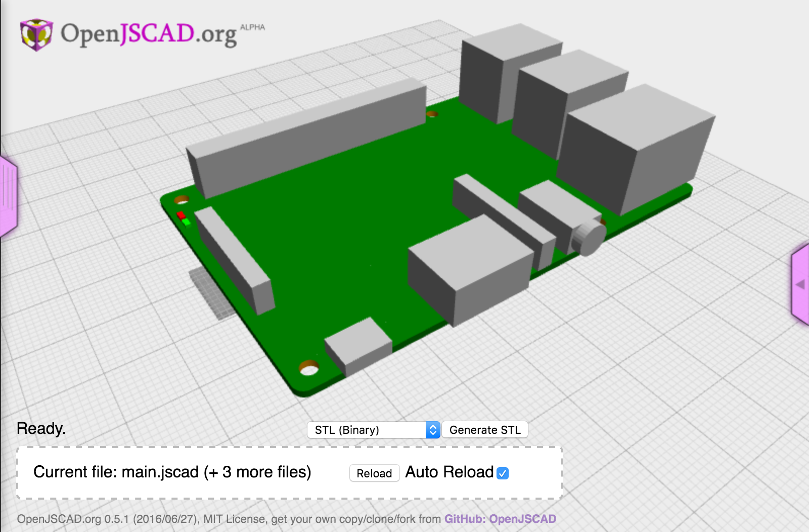Open the GitHub: OpenJSCAD link
Image resolution: width=809 pixels, height=532 pixels.
pos(500,519)
